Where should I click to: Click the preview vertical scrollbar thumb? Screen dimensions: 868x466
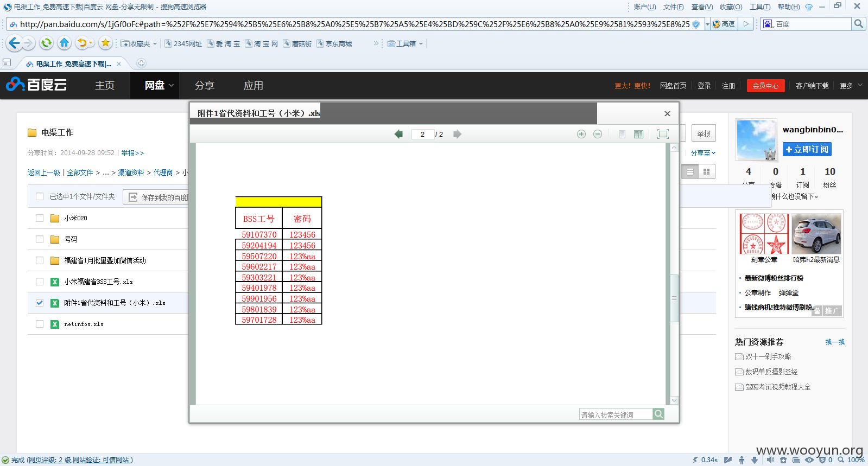click(x=674, y=298)
